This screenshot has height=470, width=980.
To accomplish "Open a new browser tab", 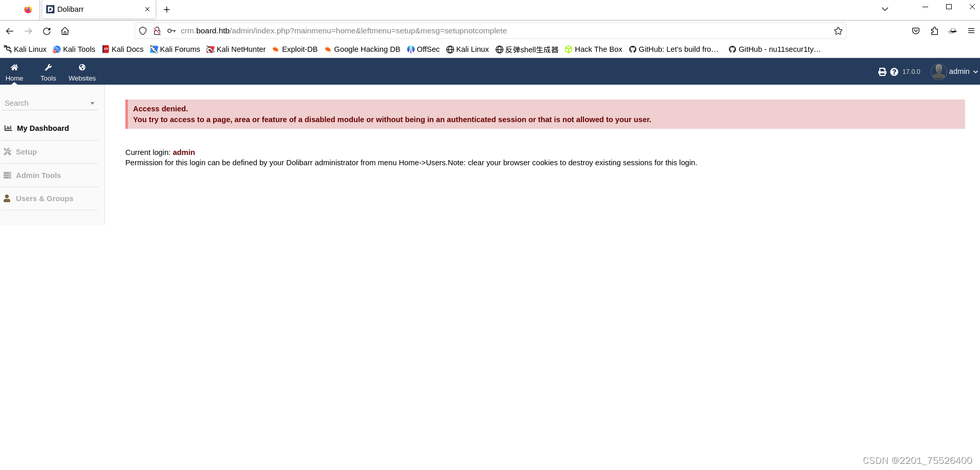I will (166, 9).
